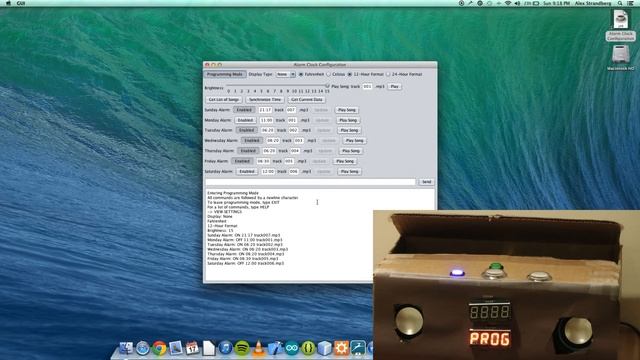Select Celsius radio button
640x360 pixels.
click(x=329, y=74)
